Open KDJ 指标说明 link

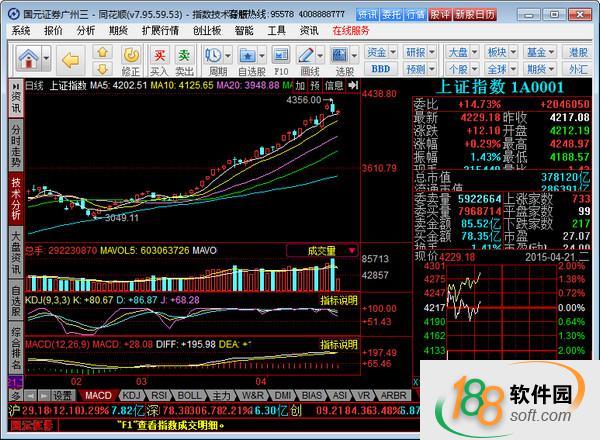point(339,300)
